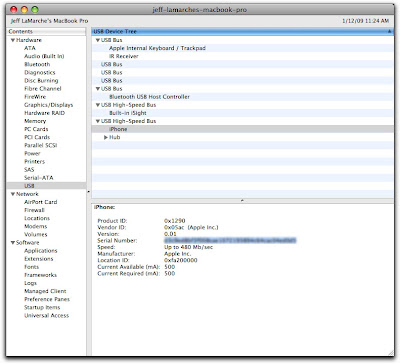Open Universal Access entry

(47, 316)
